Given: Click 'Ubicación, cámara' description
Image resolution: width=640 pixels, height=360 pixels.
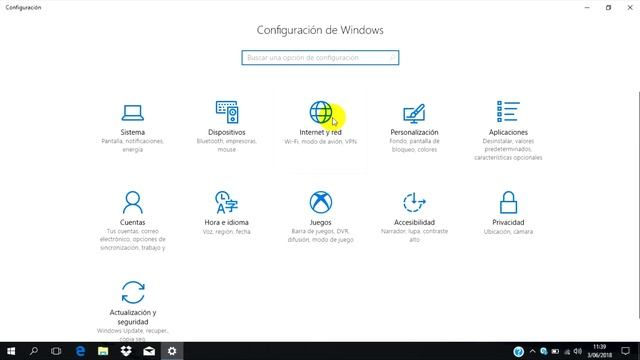Looking at the screenshot, I should 508,231.
